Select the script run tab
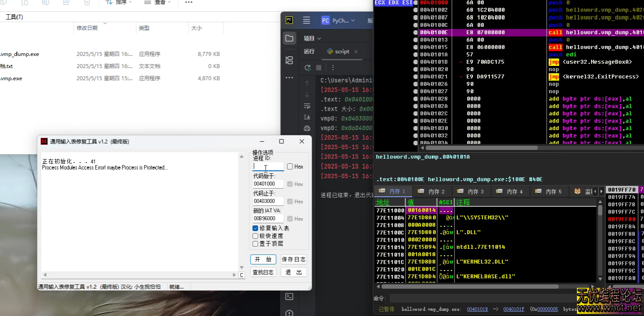 (341, 51)
